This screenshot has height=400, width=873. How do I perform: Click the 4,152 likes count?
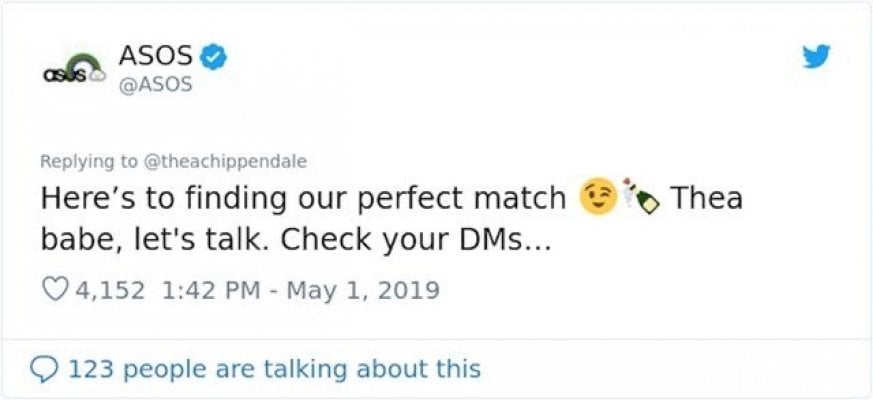tap(109, 291)
